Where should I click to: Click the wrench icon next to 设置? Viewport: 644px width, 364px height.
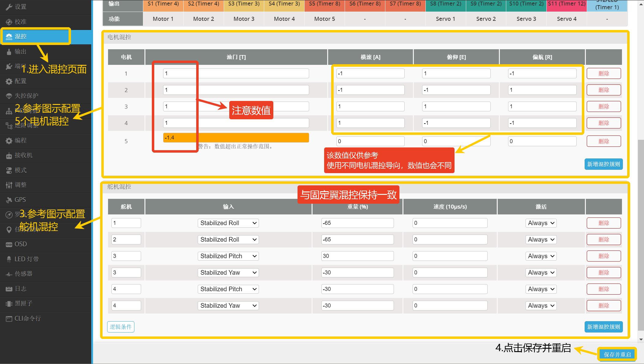click(x=9, y=7)
